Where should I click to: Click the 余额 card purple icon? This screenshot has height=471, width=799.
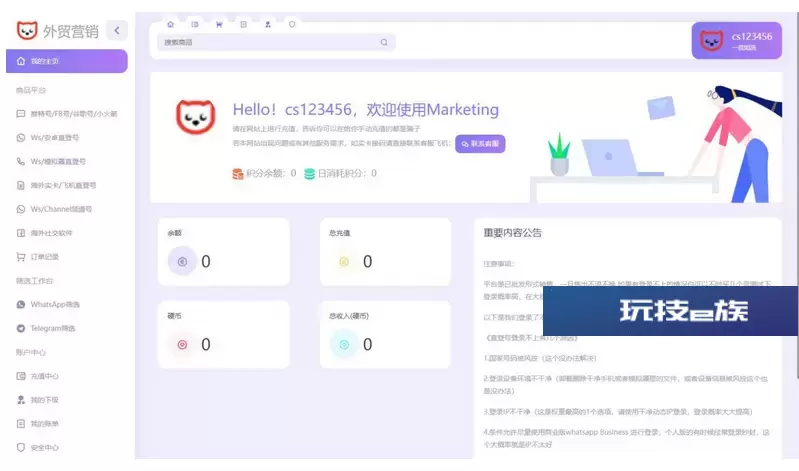[182, 261]
